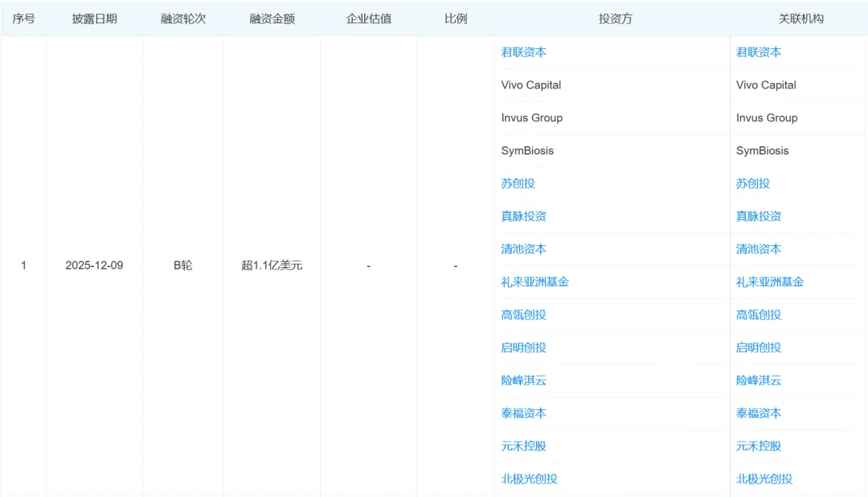Click the 关联机构 column header
868x497 pixels.
(x=800, y=18)
